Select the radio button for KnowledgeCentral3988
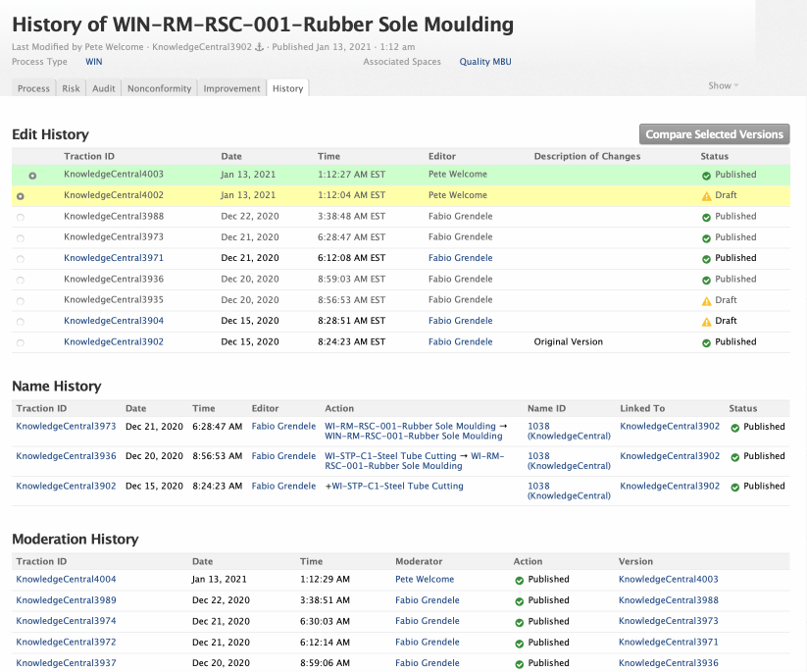This screenshot has height=672, width=807. [x=21, y=217]
